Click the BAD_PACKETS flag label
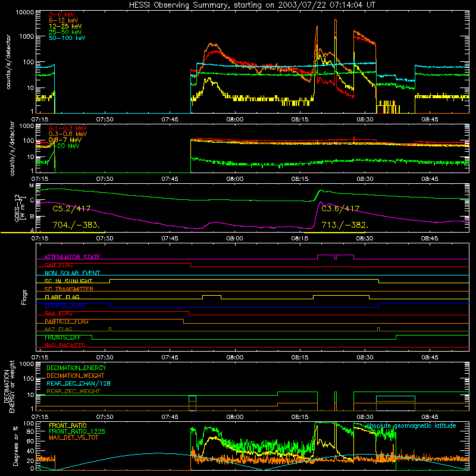 click(65, 345)
